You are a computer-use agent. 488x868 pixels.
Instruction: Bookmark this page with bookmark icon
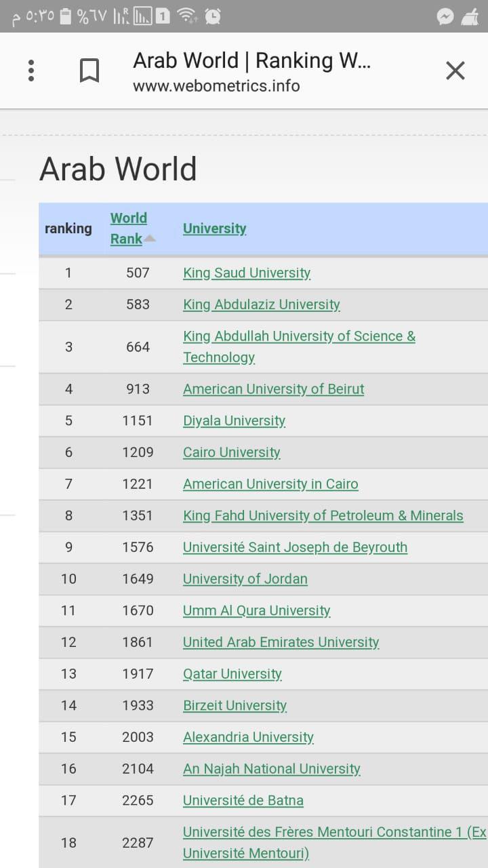(x=89, y=71)
